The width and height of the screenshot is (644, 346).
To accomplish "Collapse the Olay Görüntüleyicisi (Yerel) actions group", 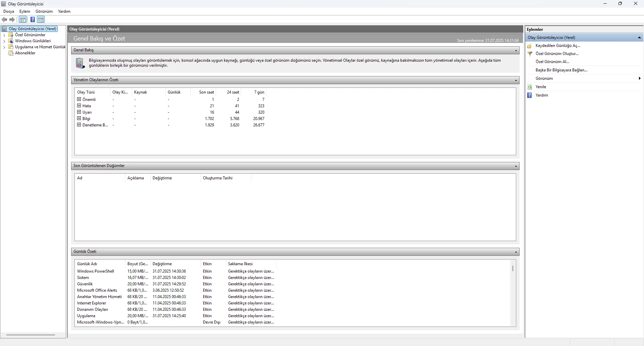I will coord(639,38).
